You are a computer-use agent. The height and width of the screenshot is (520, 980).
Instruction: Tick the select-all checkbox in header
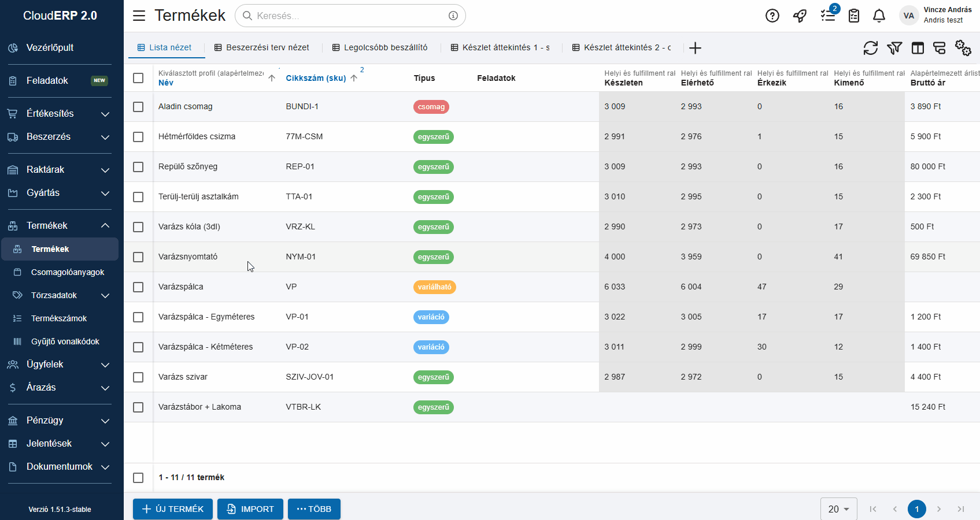pos(138,78)
